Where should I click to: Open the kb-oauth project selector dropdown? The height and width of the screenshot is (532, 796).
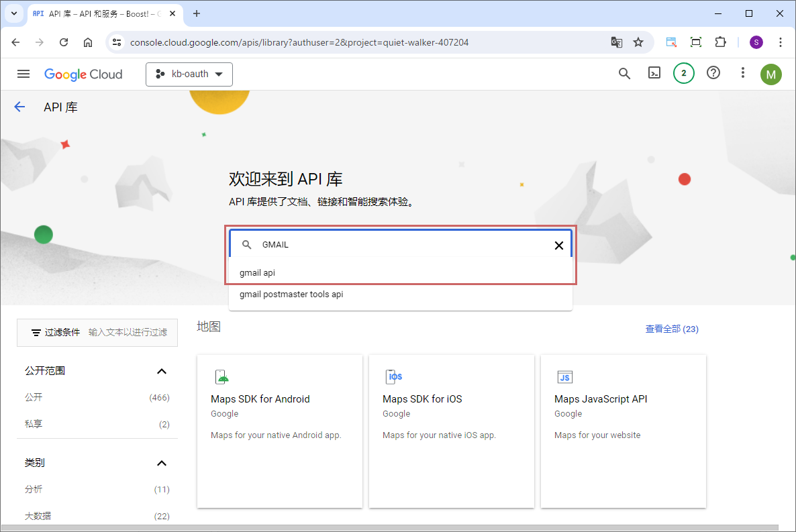[x=189, y=74]
